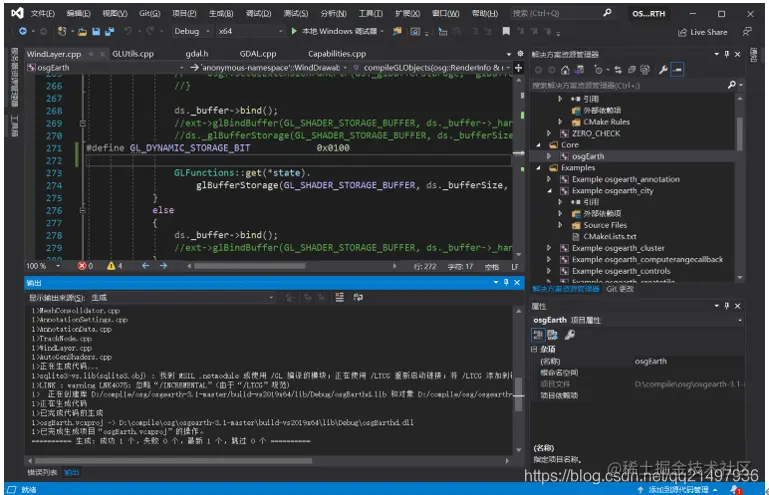Expand the Source Files folder
Viewport: 769px width, 495px height.
pos(560,225)
